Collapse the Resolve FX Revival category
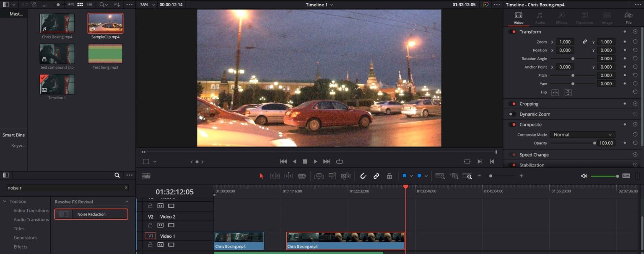This screenshot has height=254, width=644. click(x=127, y=201)
